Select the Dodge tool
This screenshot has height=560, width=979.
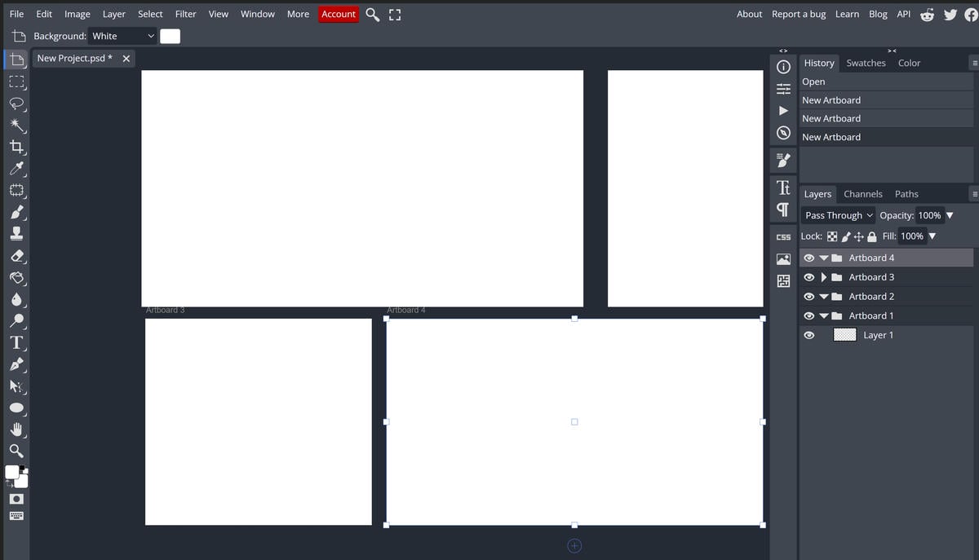tap(16, 321)
